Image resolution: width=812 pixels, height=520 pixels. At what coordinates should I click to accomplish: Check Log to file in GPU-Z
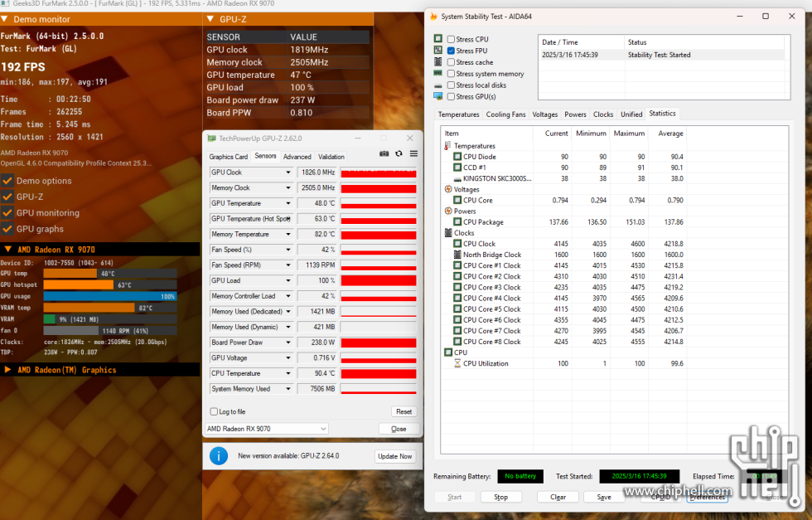(214, 411)
